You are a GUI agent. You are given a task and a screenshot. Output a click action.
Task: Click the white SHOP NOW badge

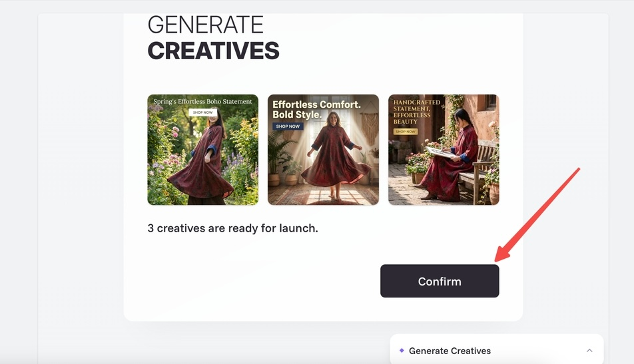click(x=202, y=112)
